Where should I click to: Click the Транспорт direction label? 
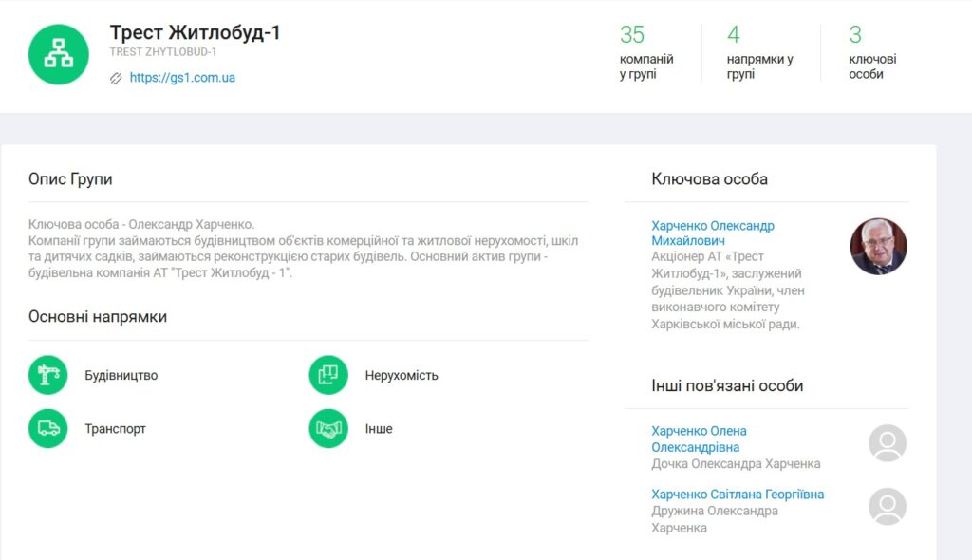[115, 428]
